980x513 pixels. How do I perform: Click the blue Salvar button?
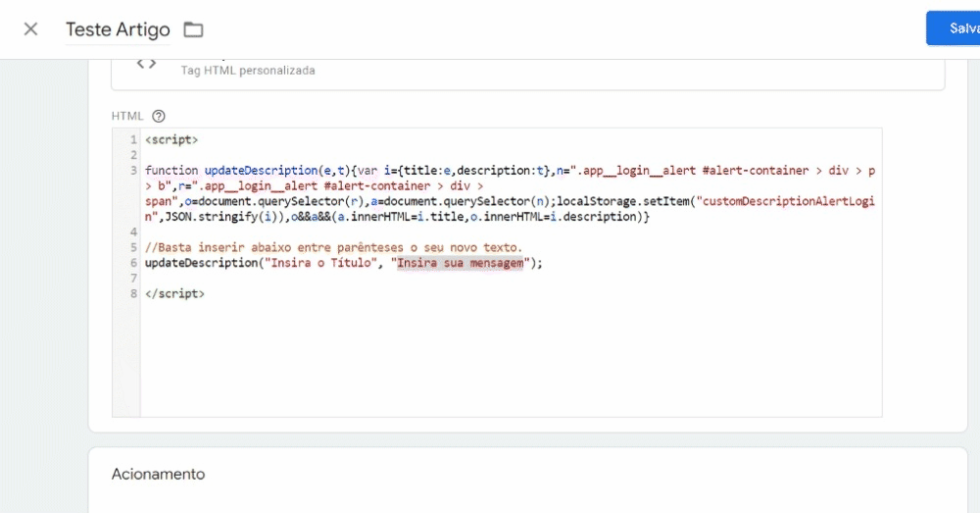click(x=954, y=28)
